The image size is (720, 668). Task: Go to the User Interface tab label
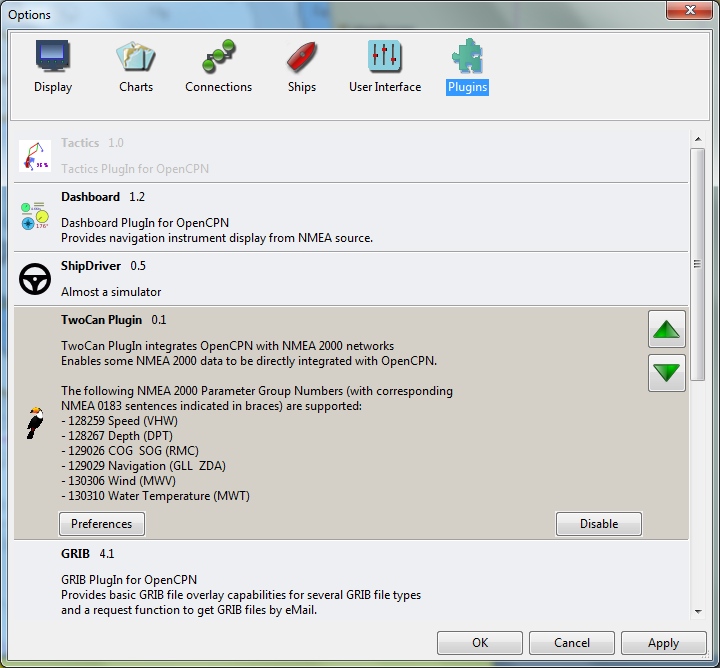385,87
